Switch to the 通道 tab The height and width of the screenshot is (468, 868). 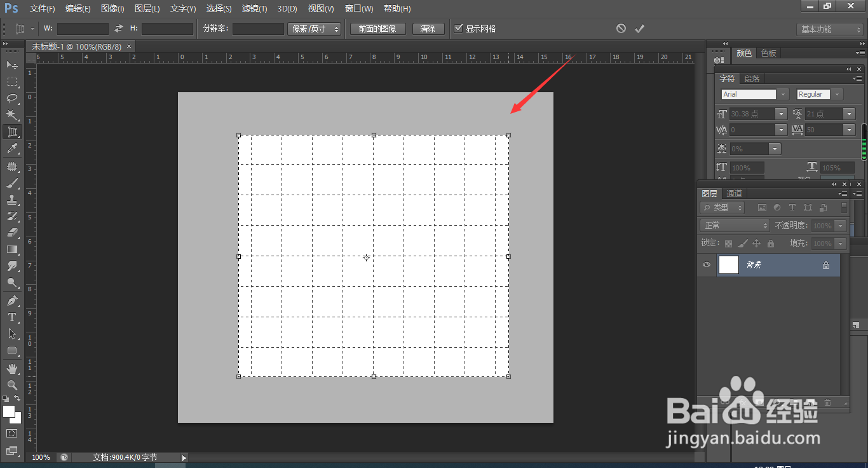point(734,193)
